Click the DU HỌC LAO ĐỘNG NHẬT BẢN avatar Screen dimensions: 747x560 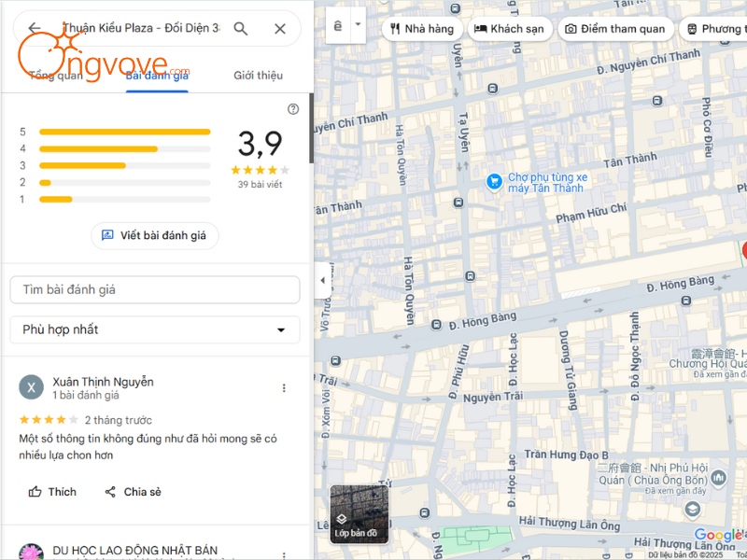click(32, 552)
